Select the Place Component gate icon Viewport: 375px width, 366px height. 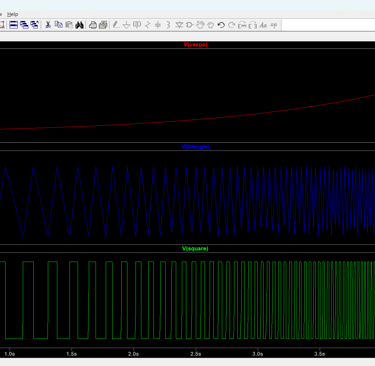tap(189, 25)
